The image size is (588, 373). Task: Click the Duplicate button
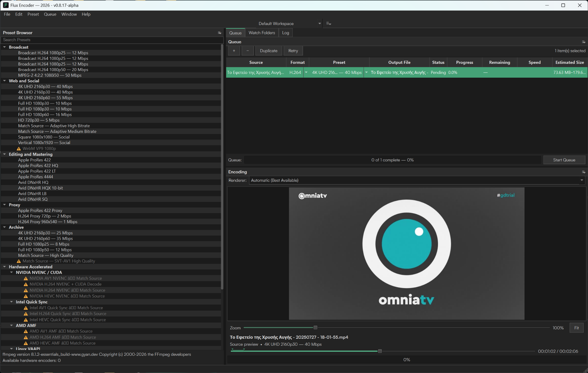(x=269, y=51)
